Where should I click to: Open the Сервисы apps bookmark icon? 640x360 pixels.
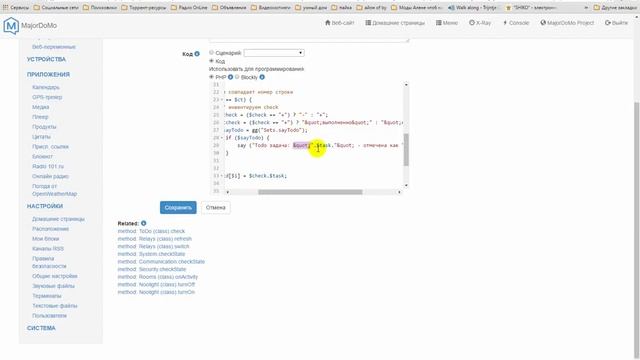point(5,7)
